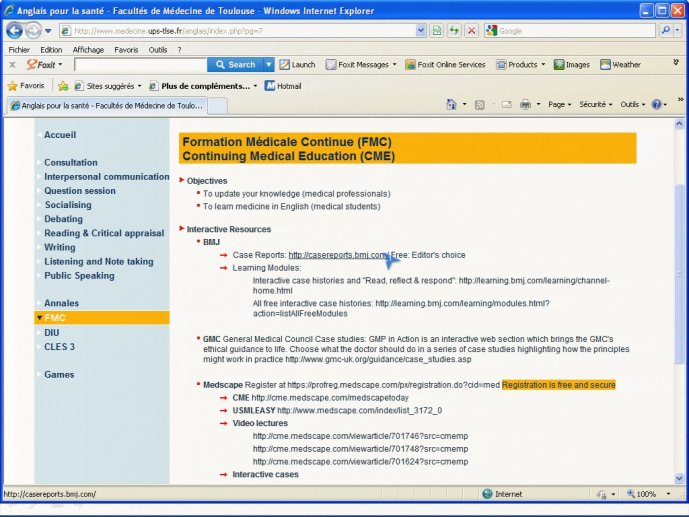Click the magnifier search icon
The image size is (689, 517).
tap(666, 30)
